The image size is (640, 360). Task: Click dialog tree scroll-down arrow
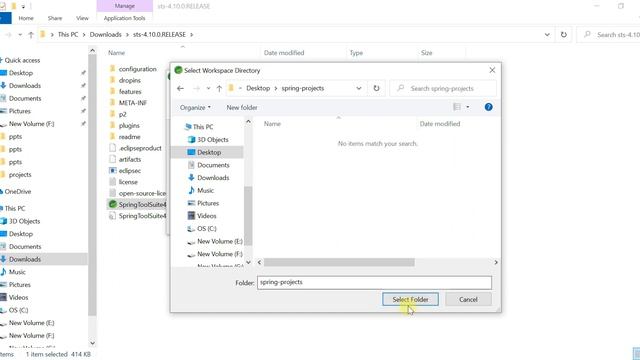point(248,262)
